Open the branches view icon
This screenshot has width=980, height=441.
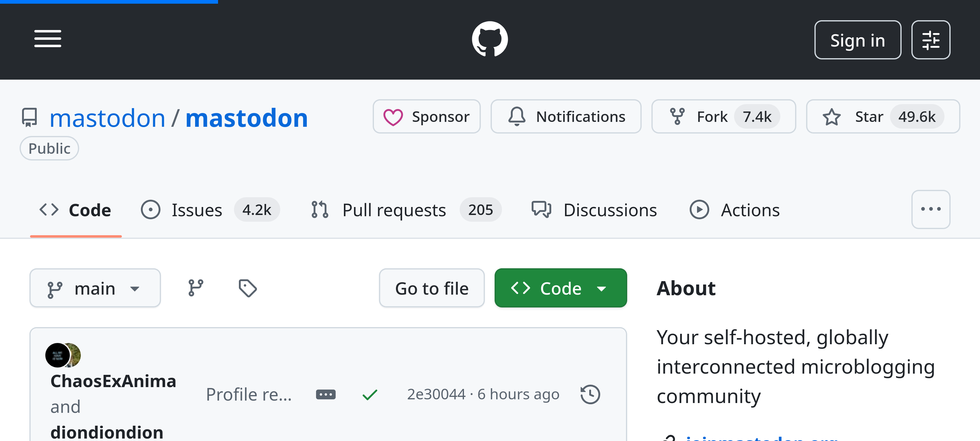[196, 288]
